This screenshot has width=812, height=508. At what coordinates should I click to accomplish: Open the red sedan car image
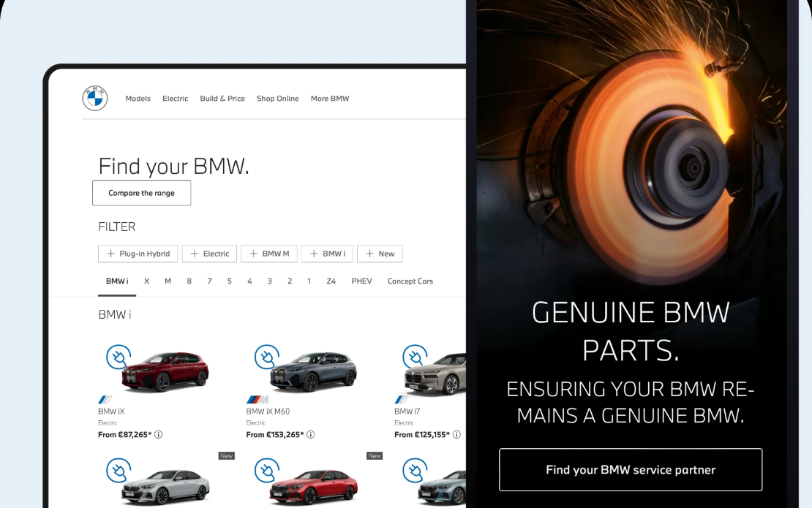point(314,487)
